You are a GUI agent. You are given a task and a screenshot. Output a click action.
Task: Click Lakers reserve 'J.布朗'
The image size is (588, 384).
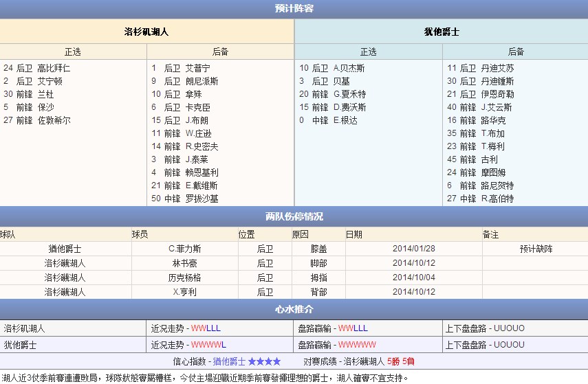coord(197,120)
